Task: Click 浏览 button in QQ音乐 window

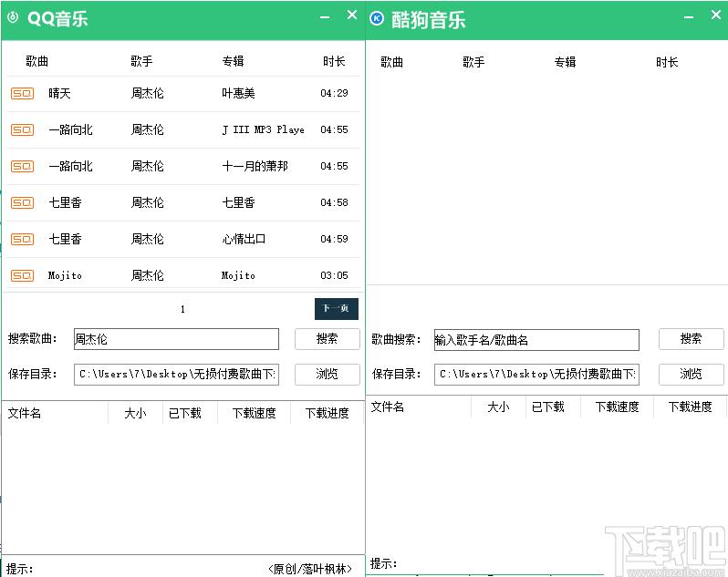Action: click(x=327, y=374)
